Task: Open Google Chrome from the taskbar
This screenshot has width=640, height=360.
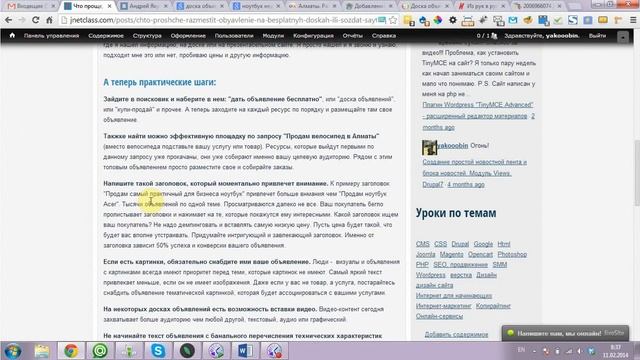Action: pos(71,351)
